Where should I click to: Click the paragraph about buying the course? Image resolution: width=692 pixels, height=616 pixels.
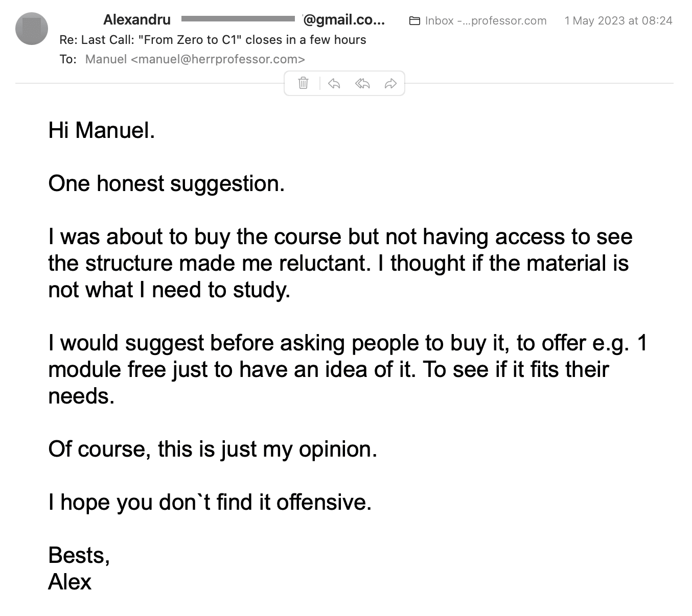(340, 263)
